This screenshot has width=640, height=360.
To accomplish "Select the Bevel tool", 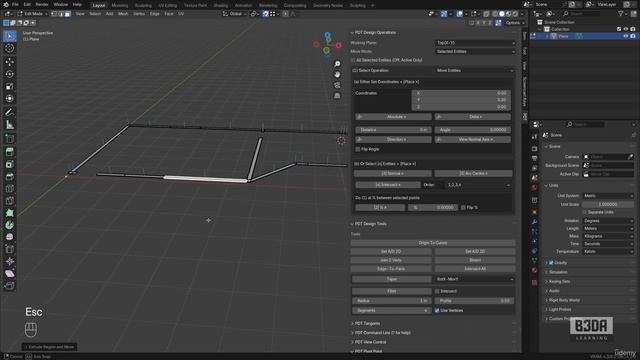I will click(x=9, y=176).
